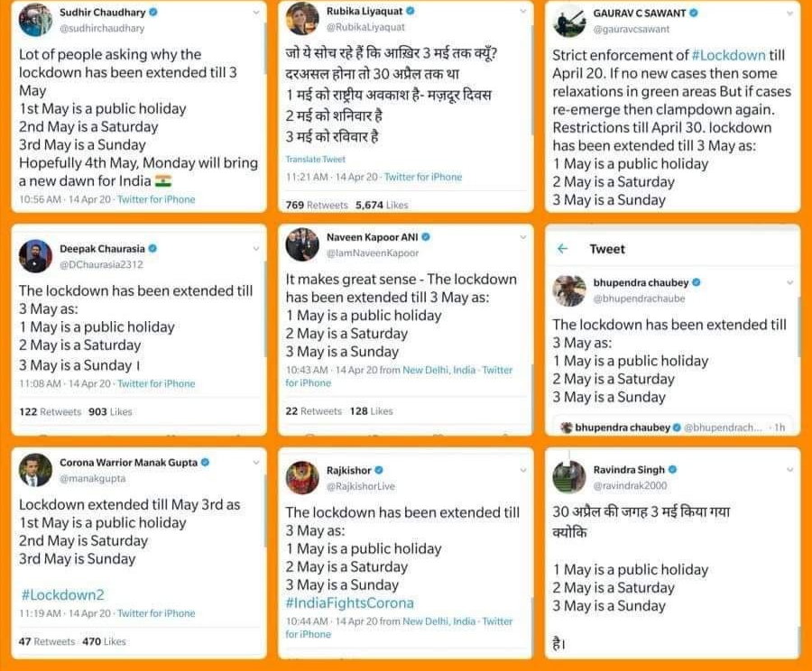Open the 122 Retweets list on Deepak's tweet

tap(51, 411)
